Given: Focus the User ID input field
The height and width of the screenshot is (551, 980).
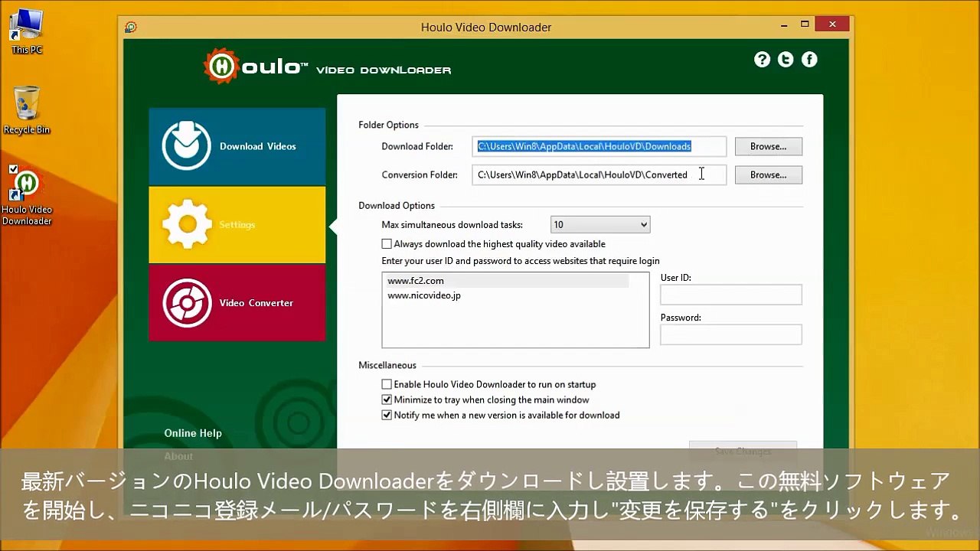Looking at the screenshot, I should click(x=731, y=295).
